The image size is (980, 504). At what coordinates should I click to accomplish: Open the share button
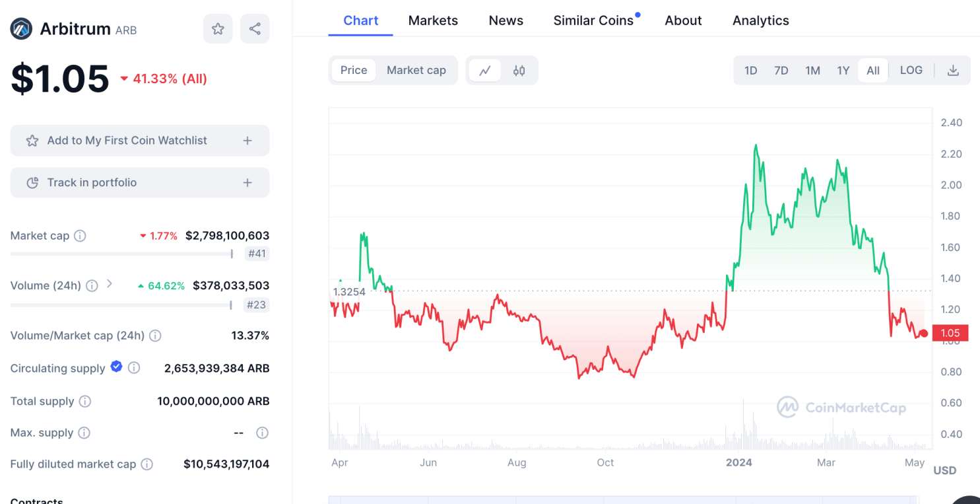click(255, 28)
